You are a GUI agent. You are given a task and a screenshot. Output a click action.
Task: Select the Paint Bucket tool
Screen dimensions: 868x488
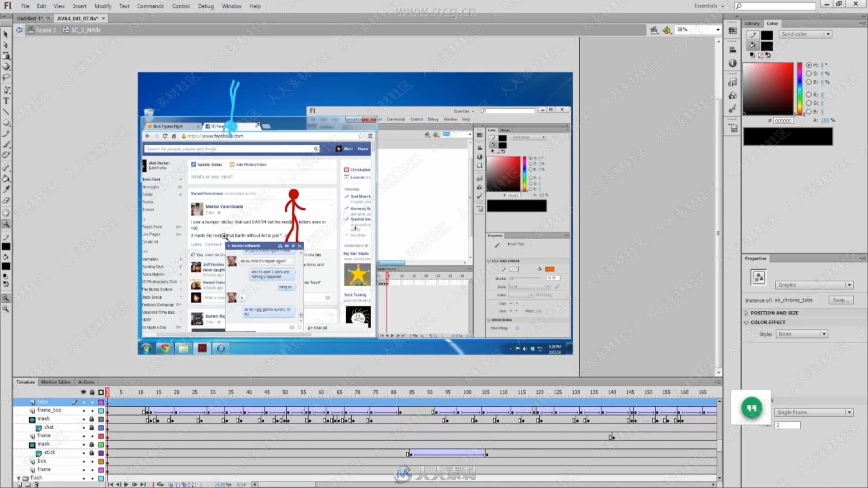tap(6, 179)
